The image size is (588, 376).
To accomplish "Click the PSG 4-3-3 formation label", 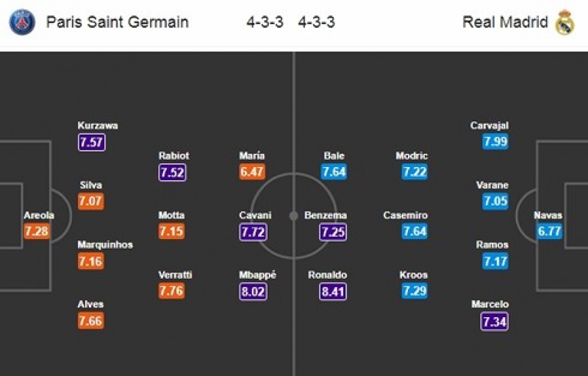I will pyautogui.click(x=265, y=22).
